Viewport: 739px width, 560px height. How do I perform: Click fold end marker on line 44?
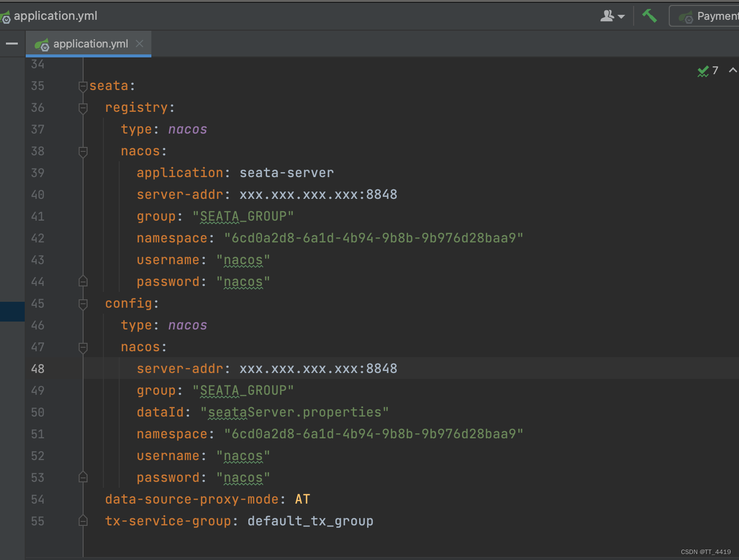(x=83, y=281)
